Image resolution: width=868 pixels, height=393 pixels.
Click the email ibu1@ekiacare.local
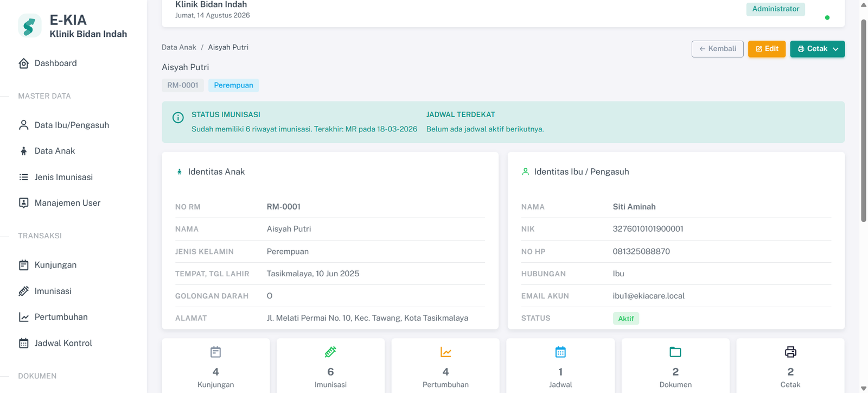coord(648,296)
